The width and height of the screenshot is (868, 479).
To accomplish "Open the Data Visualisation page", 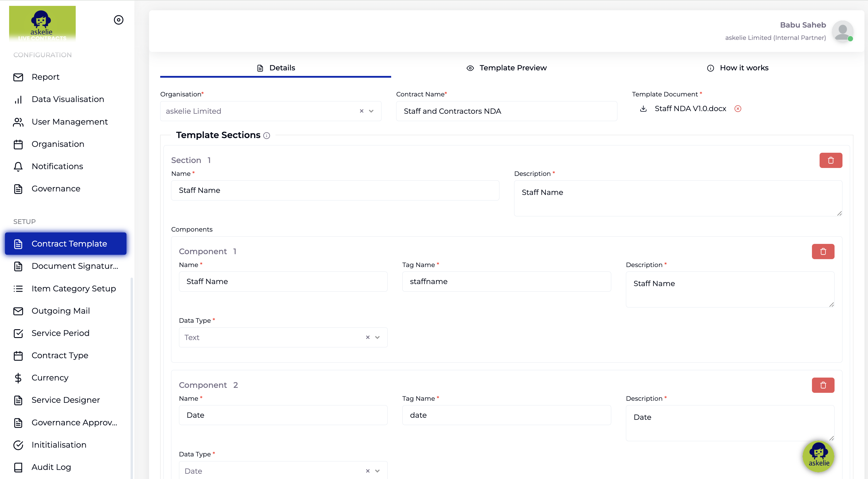I will pyautogui.click(x=68, y=99).
